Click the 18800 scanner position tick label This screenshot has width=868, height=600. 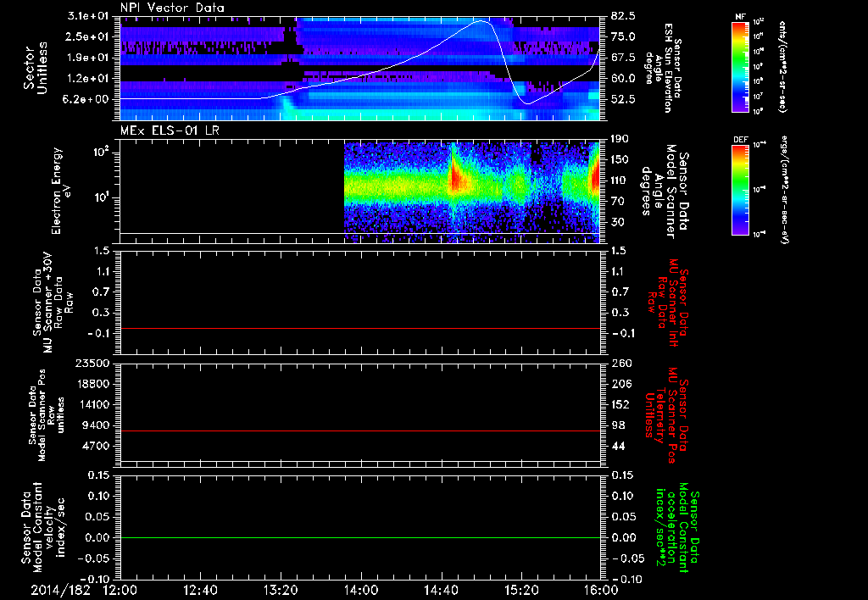(x=93, y=384)
